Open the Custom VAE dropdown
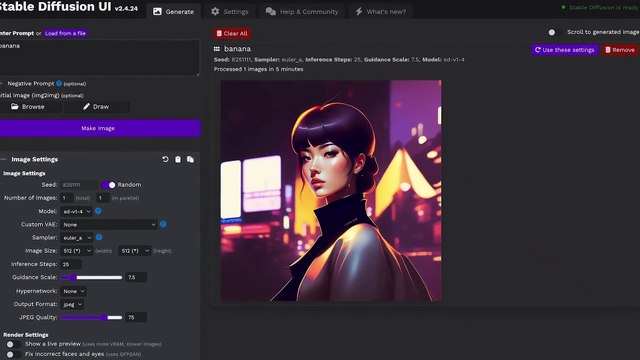This screenshot has height=360, width=640. [x=109, y=224]
